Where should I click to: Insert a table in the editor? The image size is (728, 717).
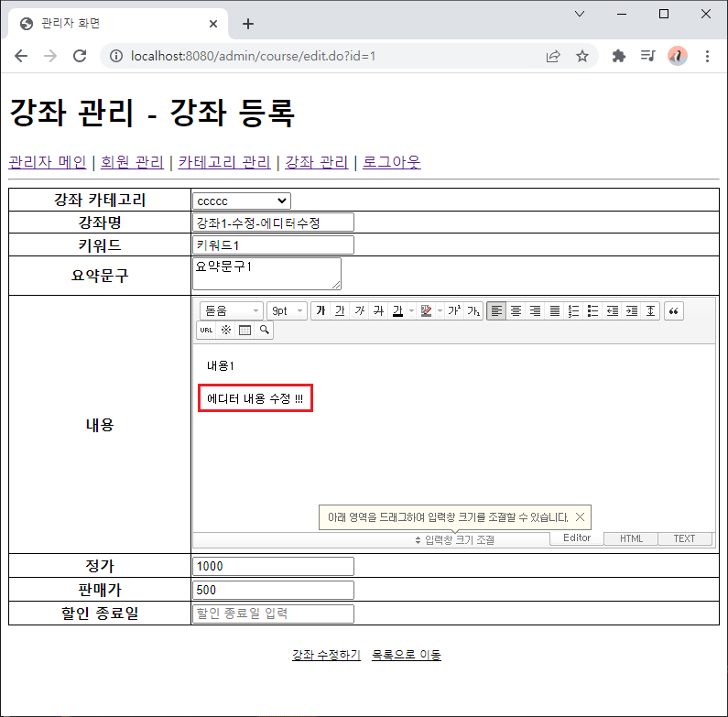244,331
